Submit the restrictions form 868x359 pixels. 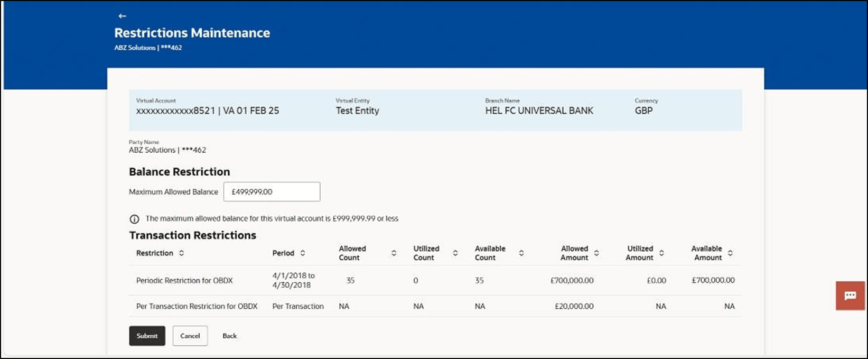click(147, 336)
